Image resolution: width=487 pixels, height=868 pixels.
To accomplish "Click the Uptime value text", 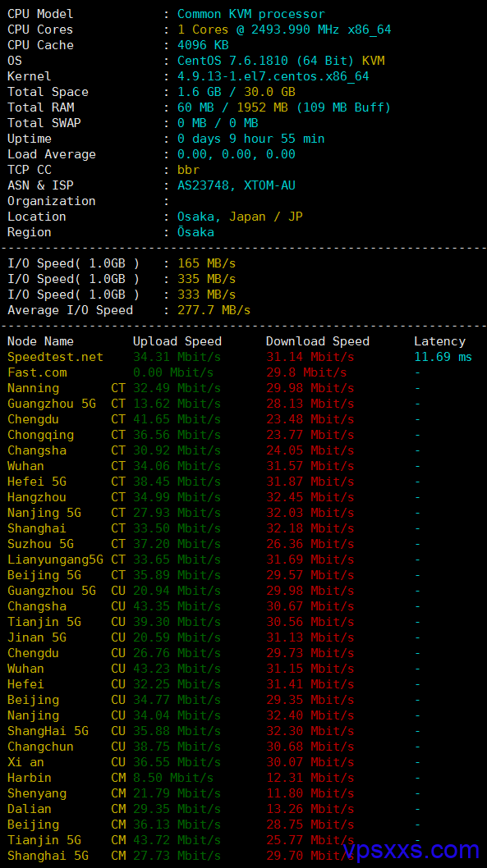I will pyautogui.click(x=251, y=139).
